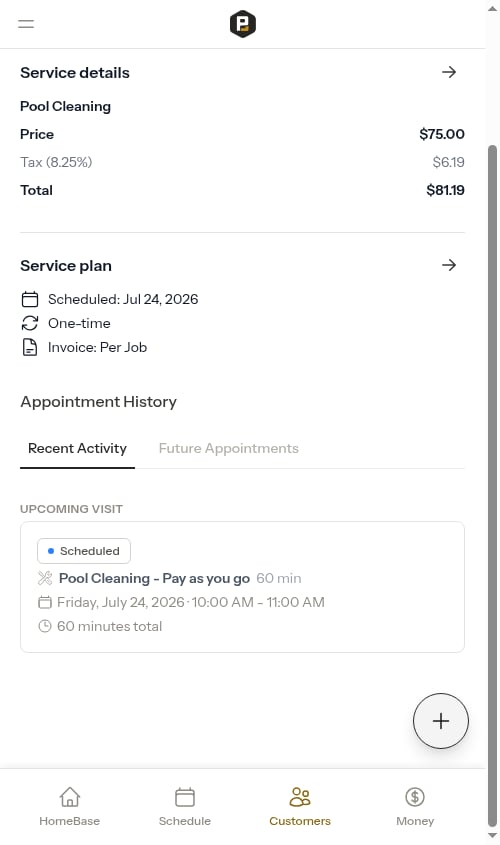Go to Customers tab
The height and width of the screenshot is (845, 500).
coord(300,806)
